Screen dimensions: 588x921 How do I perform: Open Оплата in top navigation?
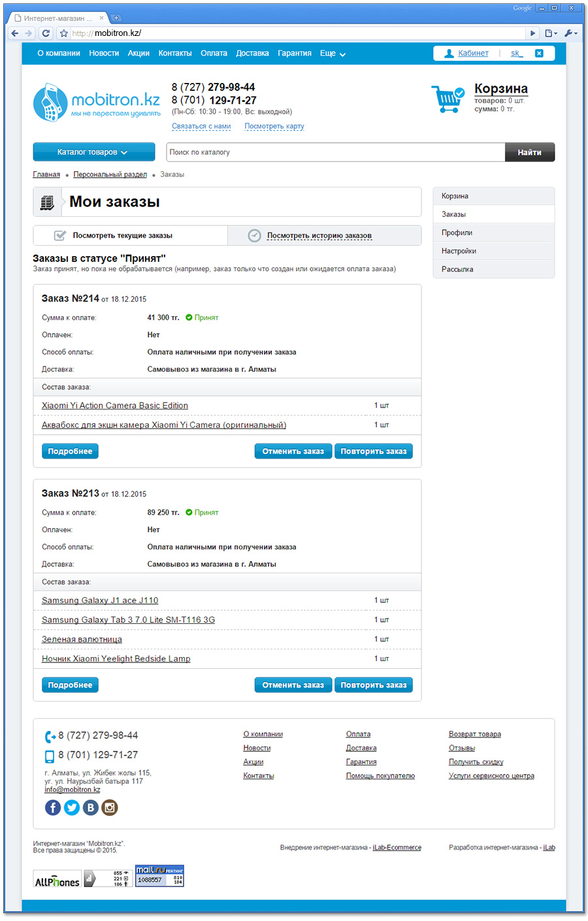click(x=214, y=54)
